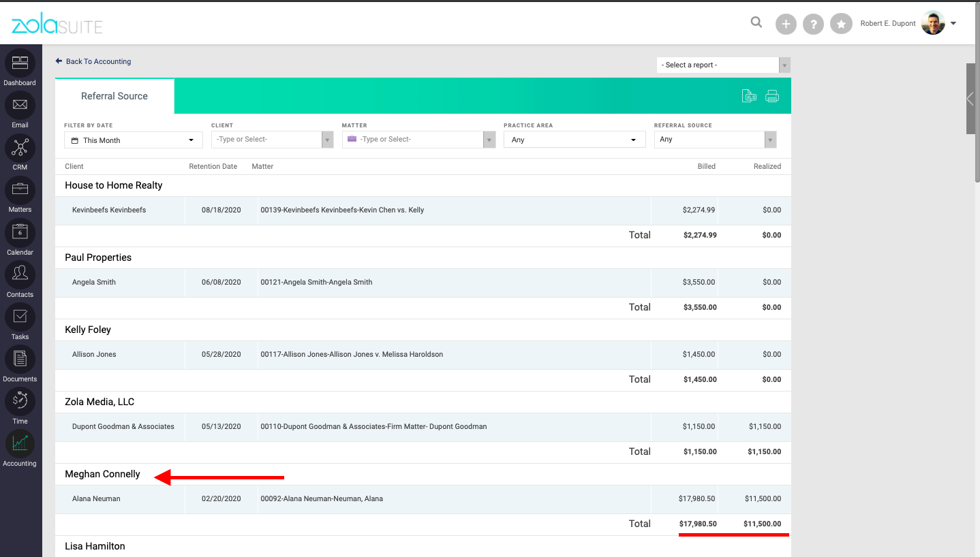Click the Zola Suite logo
The width and height of the screenshot is (980, 557).
(x=57, y=25)
